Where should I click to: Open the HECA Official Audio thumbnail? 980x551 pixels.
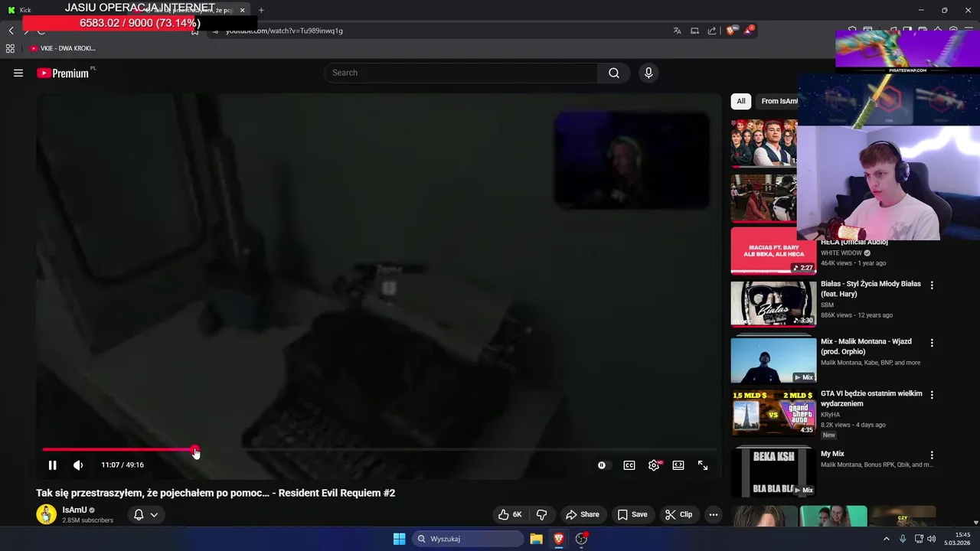tap(773, 251)
